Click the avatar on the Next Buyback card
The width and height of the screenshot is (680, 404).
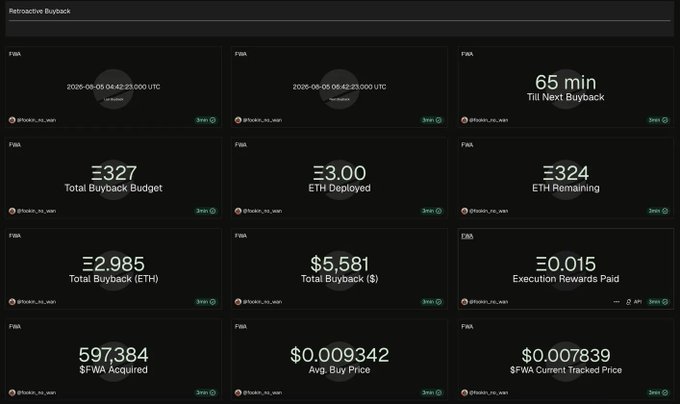coord(238,120)
